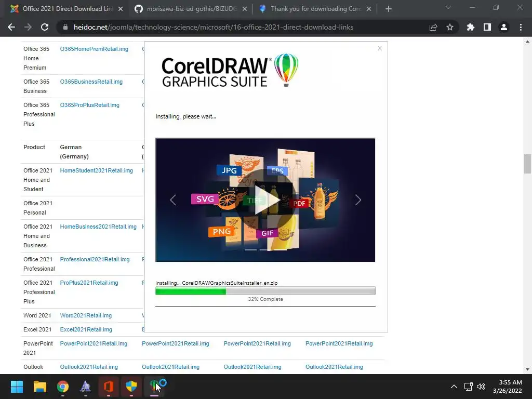Download O365BusinessRetail.img

tap(91, 82)
